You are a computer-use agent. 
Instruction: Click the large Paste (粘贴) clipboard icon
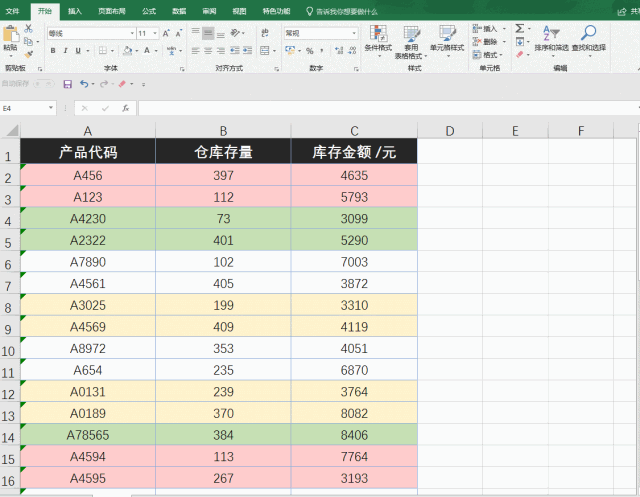tap(11, 34)
